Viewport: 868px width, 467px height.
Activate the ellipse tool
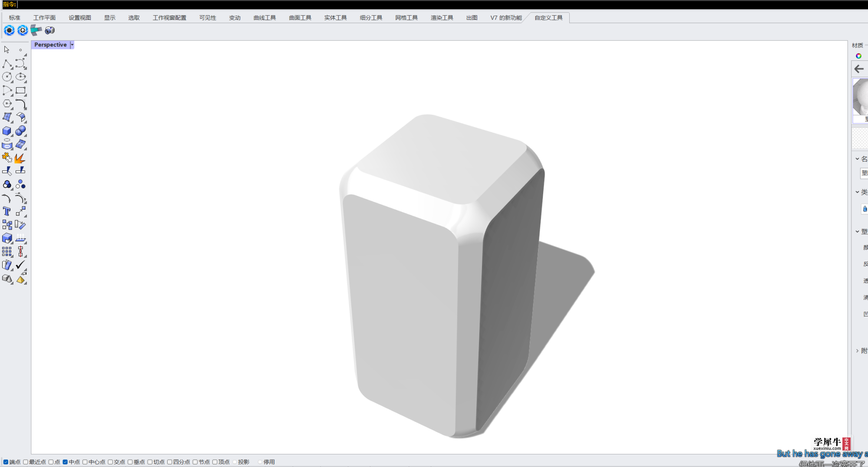tap(20, 77)
